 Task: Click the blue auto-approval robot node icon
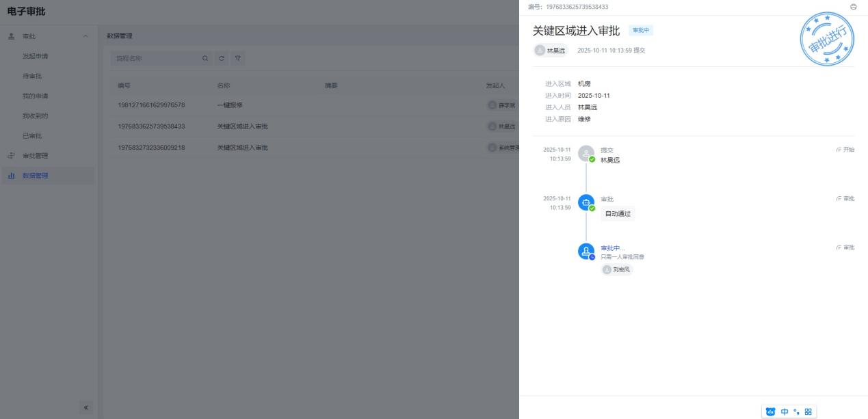tap(586, 203)
